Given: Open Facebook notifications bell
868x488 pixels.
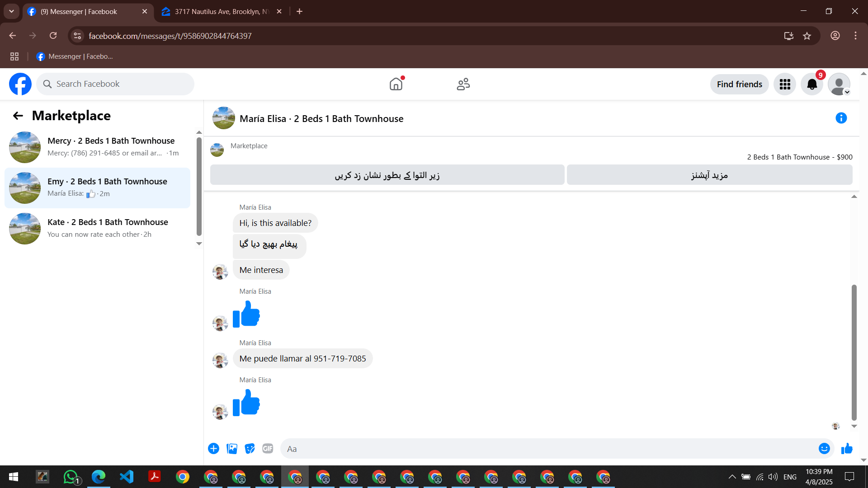Looking at the screenshot, I should click(812, 84).
